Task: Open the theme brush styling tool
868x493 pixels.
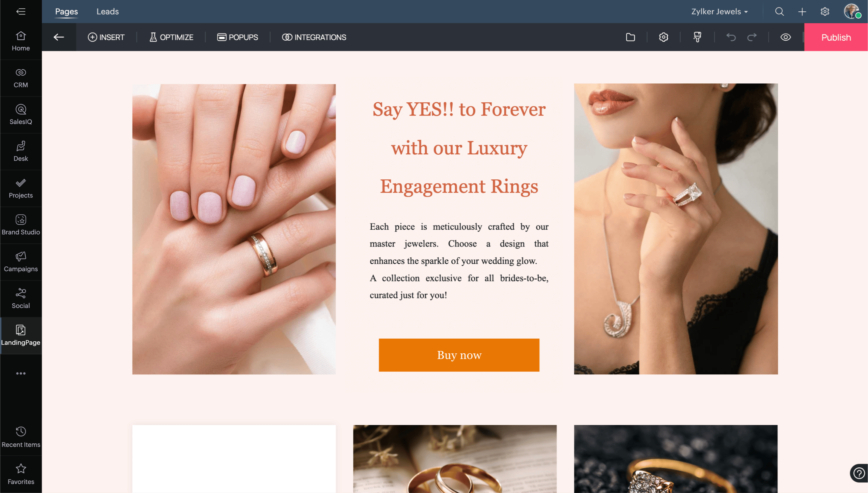Action: pyautogui.click(x=697, y=37)
